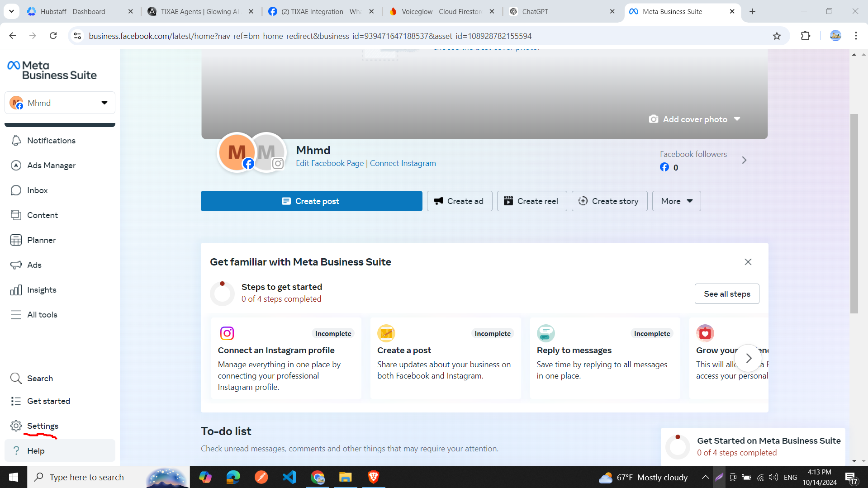Click the Create post button
The height and width of the screenshot is (488, 868).
click(x=312, y=201)
